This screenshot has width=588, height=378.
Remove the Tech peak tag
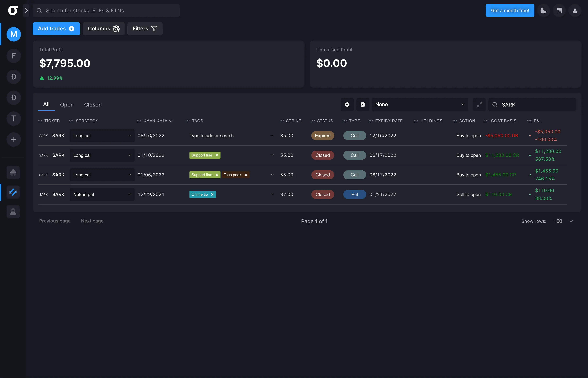click(246, 175)
